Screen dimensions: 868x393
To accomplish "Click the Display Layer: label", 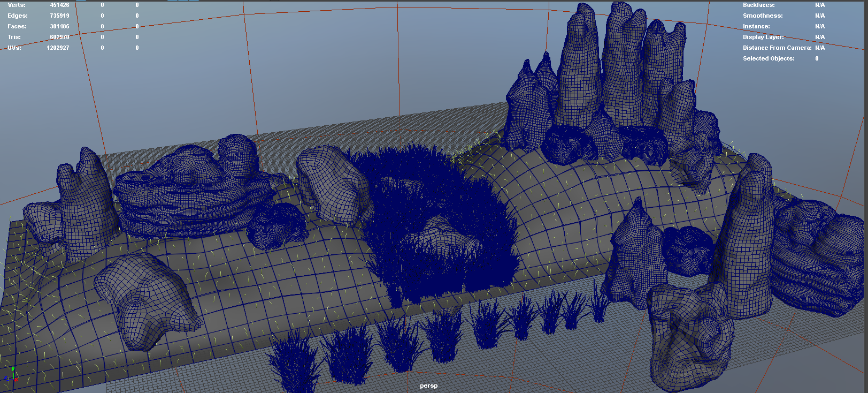I will coord(763,37).
